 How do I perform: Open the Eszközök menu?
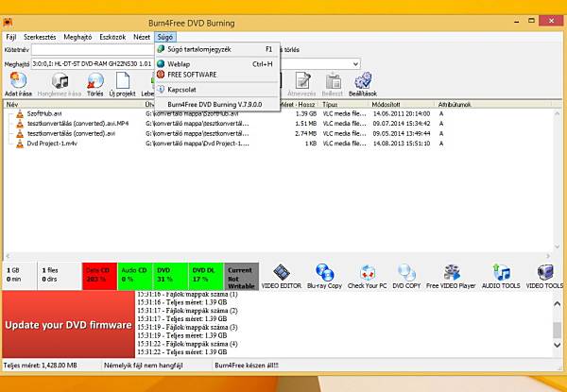click(x=112, y=37)
